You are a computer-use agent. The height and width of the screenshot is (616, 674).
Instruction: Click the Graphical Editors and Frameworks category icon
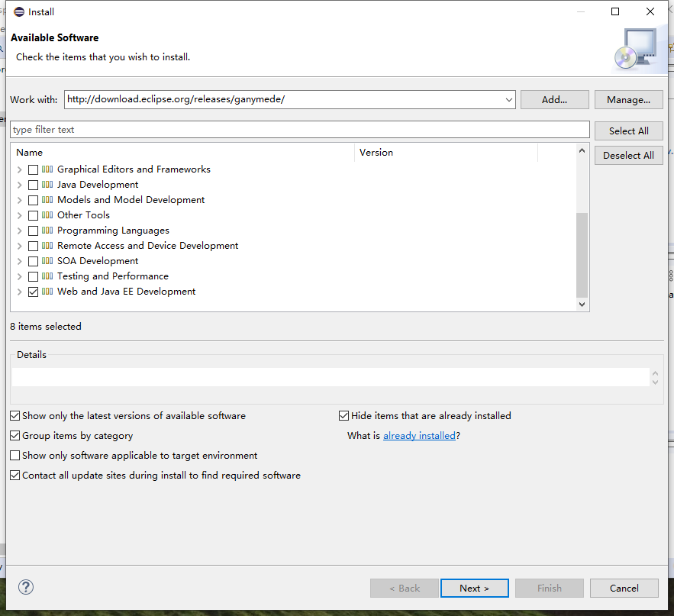47,169
